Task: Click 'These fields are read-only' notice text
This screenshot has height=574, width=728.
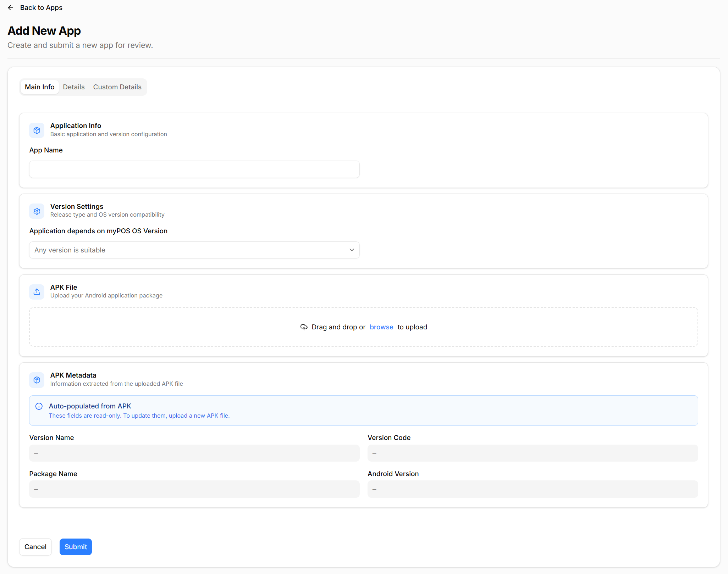Action: [139, 416]
